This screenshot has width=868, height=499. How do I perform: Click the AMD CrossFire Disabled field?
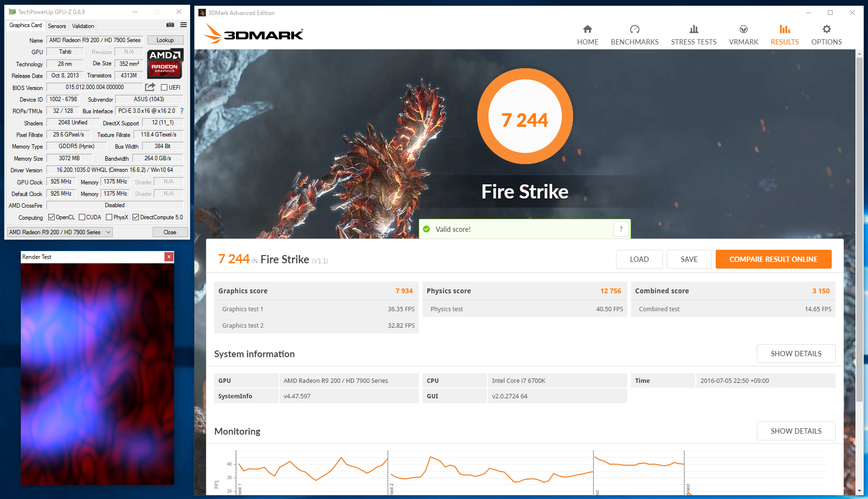click(x=115, y=205)
